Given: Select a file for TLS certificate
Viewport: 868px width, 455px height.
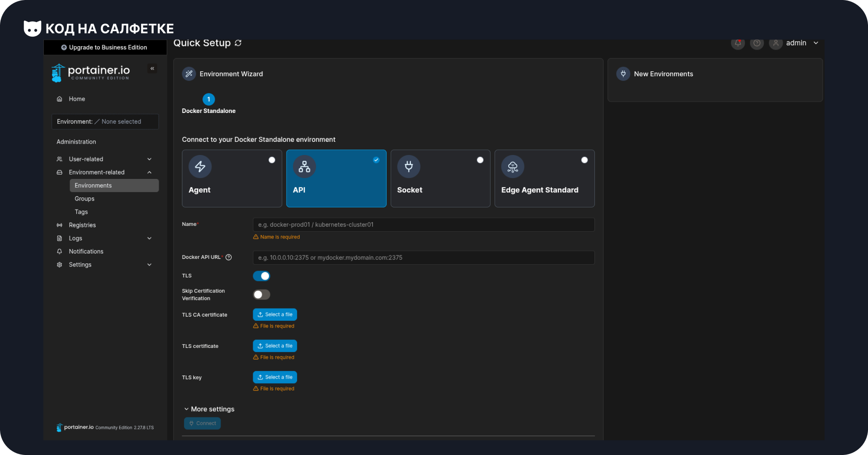Looking at the screenshot, I should click(x=275, y=346).
